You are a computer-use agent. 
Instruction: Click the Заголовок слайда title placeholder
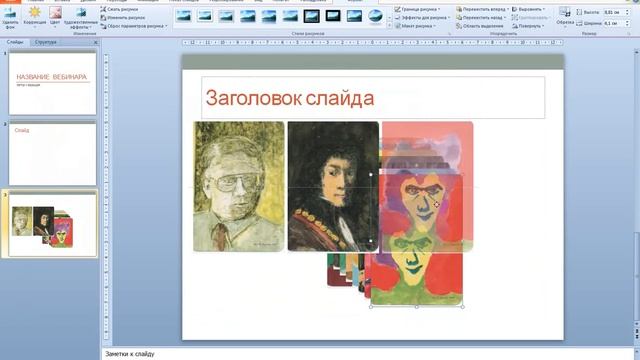(373, 98)
